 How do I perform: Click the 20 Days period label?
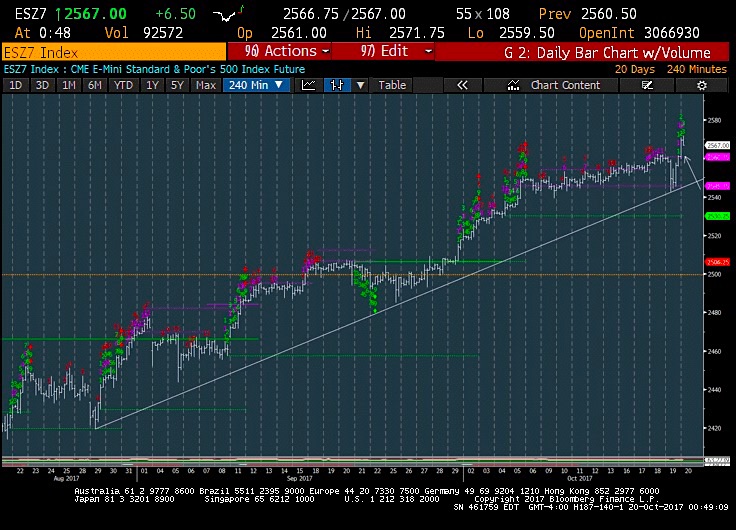(635, 69)
